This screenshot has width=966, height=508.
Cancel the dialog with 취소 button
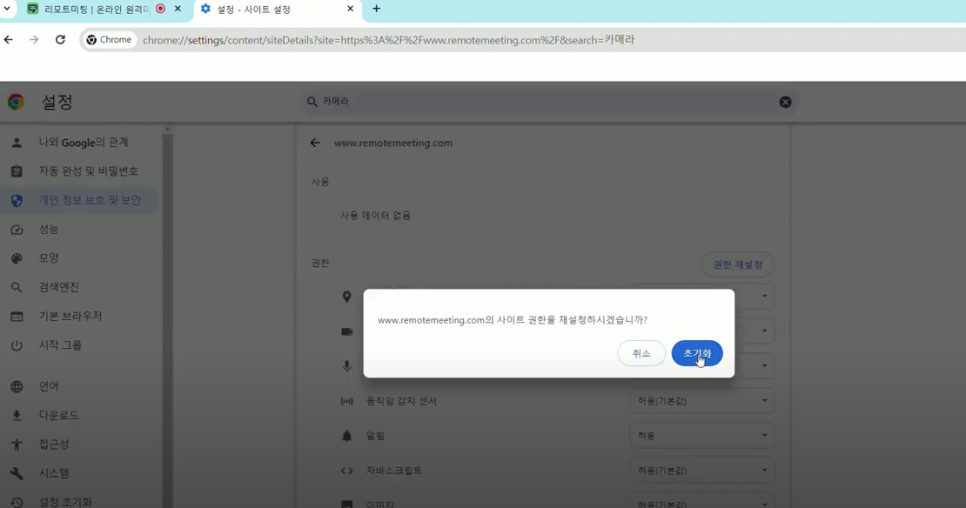[x=641, y=353]
